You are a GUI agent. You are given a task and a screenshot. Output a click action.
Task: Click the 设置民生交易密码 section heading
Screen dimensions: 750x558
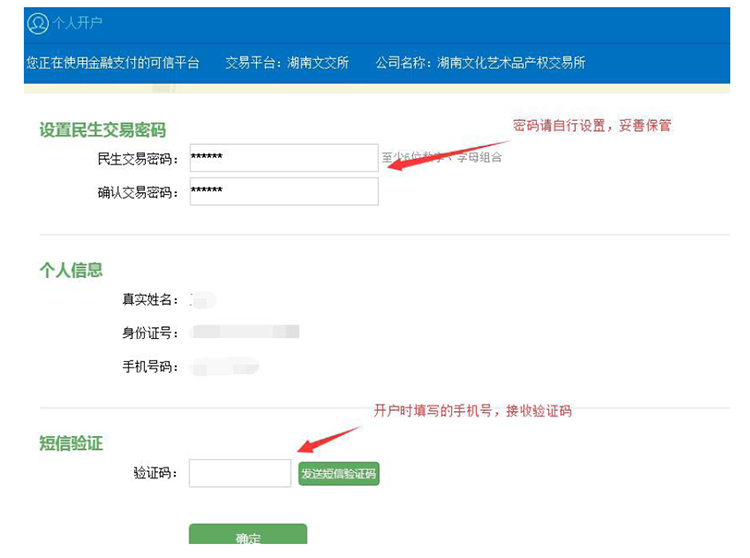(102, 130)
